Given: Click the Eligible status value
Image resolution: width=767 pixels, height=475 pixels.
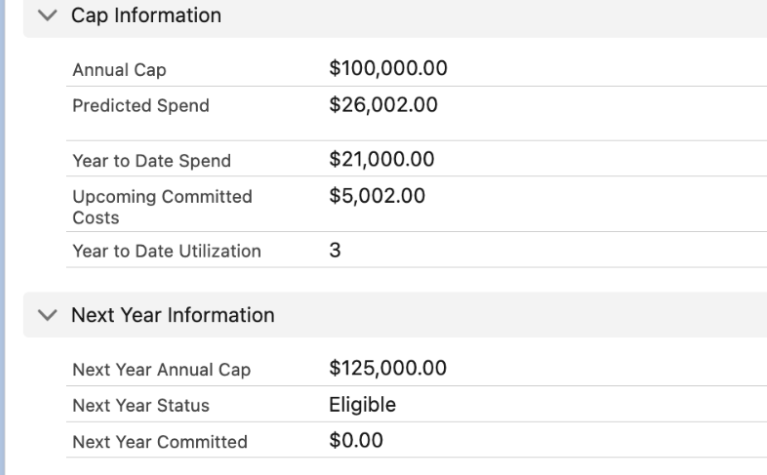Looking at the screenshot, I should pos(362,405).
